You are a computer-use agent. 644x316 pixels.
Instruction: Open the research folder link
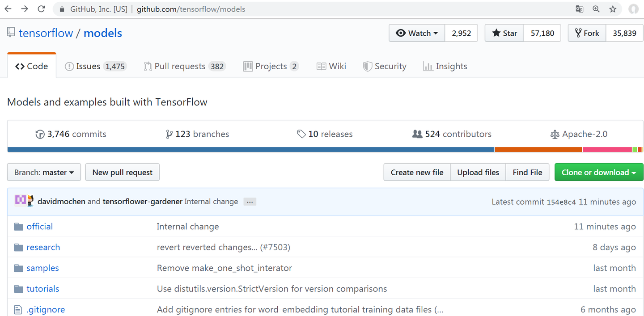[x=43, y=247]
